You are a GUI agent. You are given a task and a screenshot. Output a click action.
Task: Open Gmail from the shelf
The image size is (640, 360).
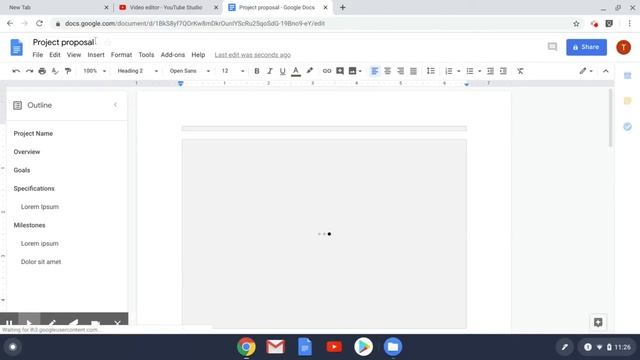[276, 347]
